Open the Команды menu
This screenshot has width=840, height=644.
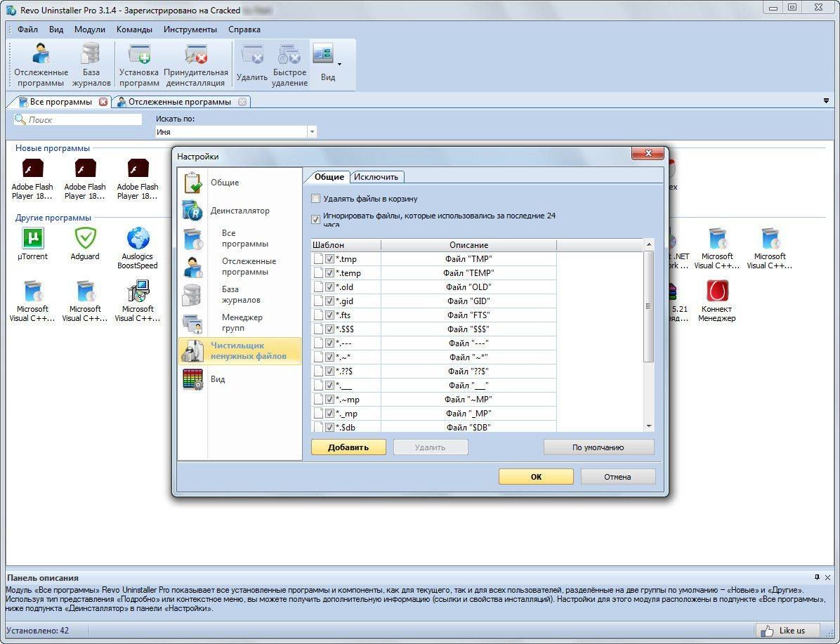134,29
